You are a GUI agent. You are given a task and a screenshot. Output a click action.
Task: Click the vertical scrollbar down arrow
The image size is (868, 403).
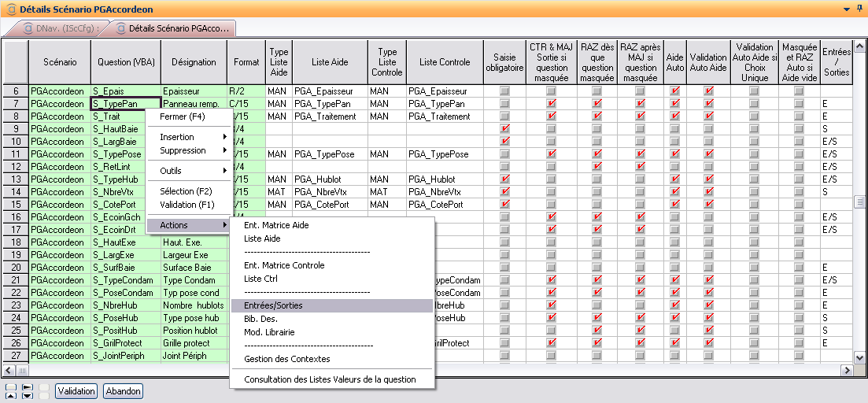coord(859,358)
